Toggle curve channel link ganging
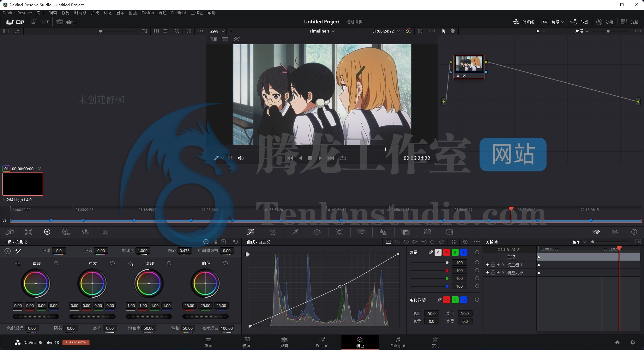Viewport: 644px width, 350px height. (x=431, y=252)
